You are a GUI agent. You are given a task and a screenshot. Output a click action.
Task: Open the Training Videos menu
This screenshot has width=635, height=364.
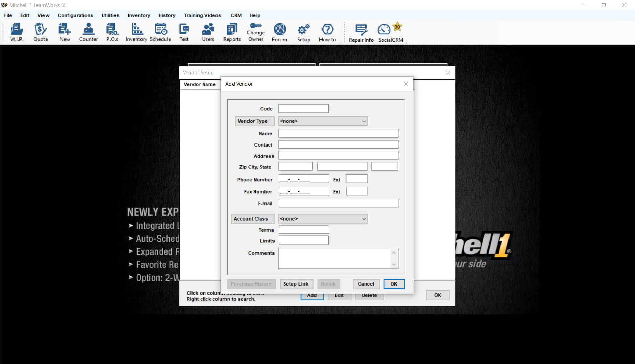coord(202,15)
